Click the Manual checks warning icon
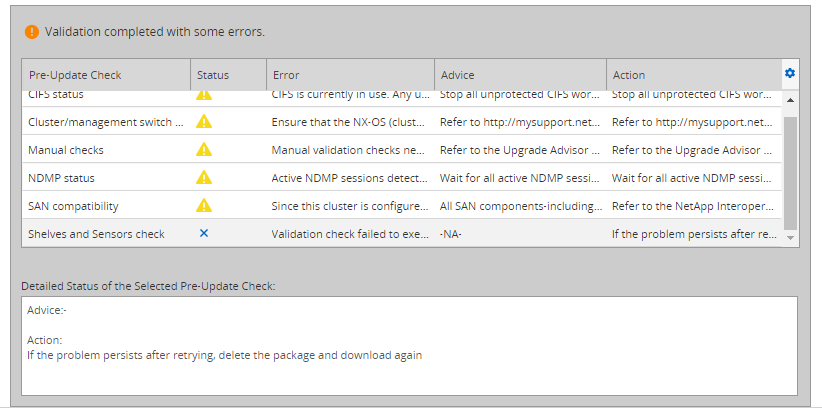Viewport: 822px width, 416px height. (x=204, y=149)
